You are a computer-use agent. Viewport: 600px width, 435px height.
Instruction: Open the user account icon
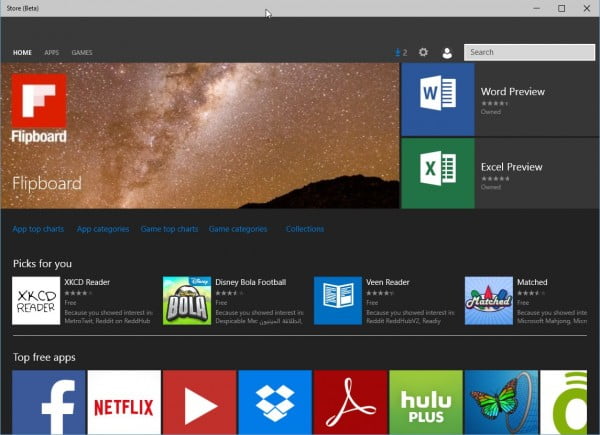(x=447, y=53)
